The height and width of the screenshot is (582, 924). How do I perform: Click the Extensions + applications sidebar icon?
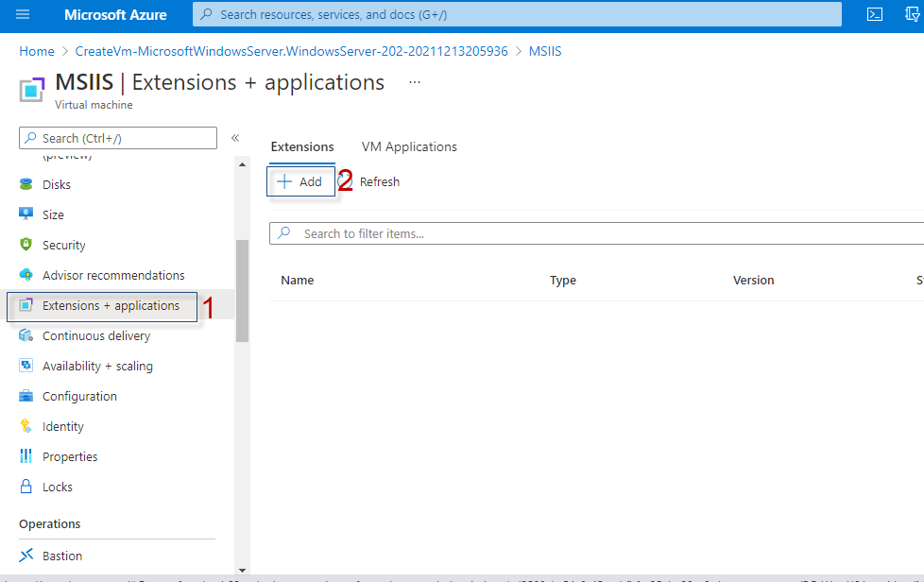pos(26,305)
